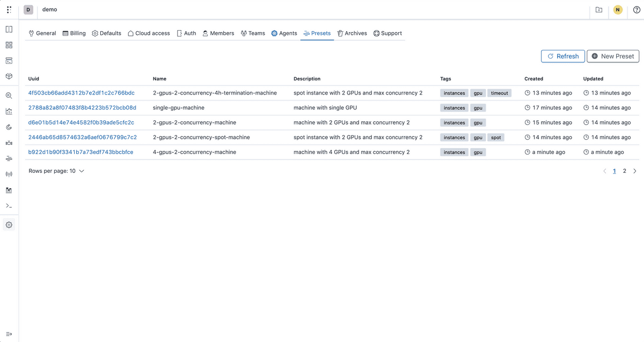The image size is (644, 342).
Task: Click the valve pipeline sidebar icon
Action: pyautogui.click(x=9, y=143)
